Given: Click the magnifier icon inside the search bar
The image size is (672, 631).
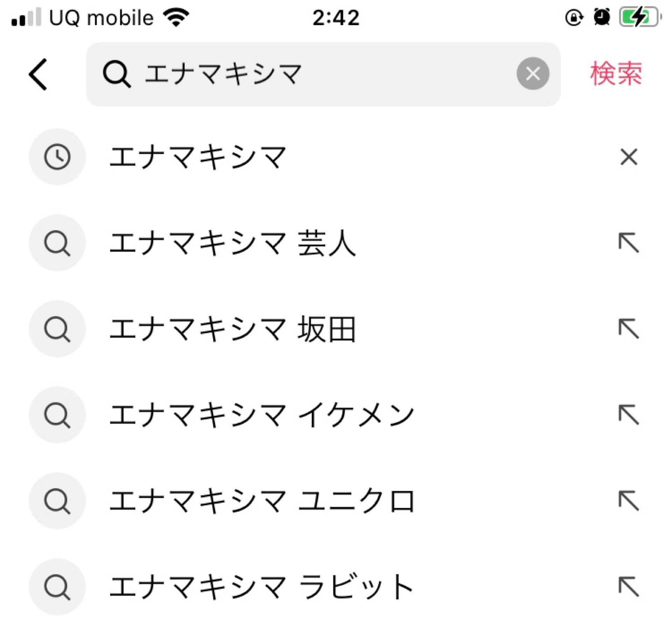Looking at the screenshot, I should click(x=118, y=73).
